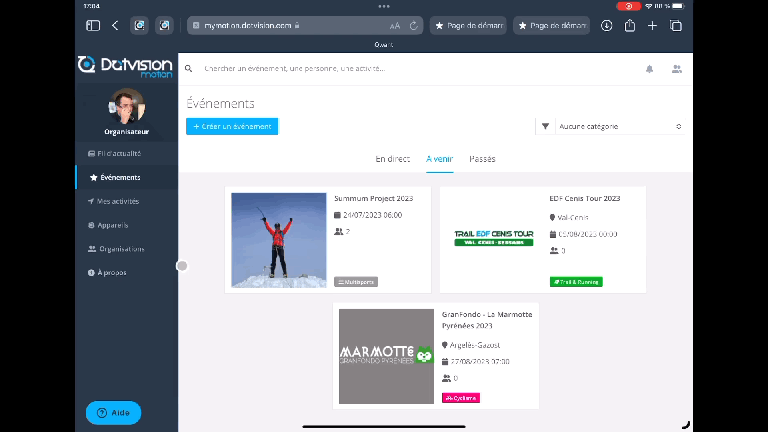This screenshot has height=432, width=768.
Task: Open the Safari tab overview icon
Action: (x=676, y=25)
